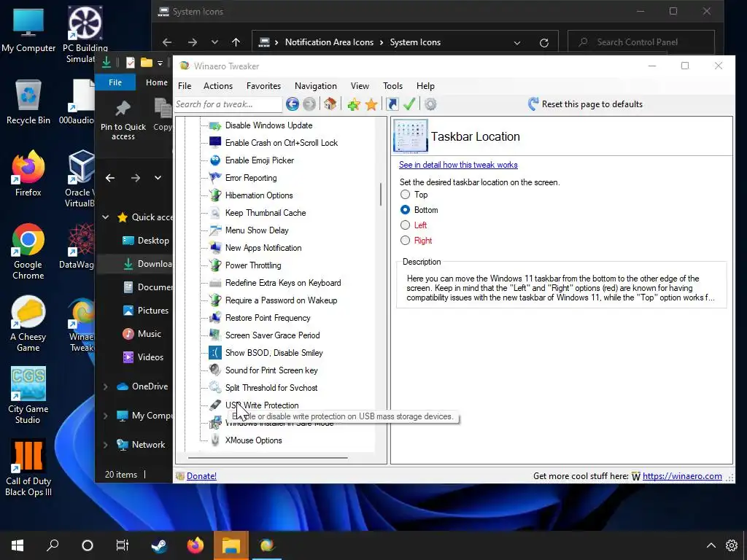Select Power Throttling tweak
The width and height of the screenshot is (747, 560).
253,265
